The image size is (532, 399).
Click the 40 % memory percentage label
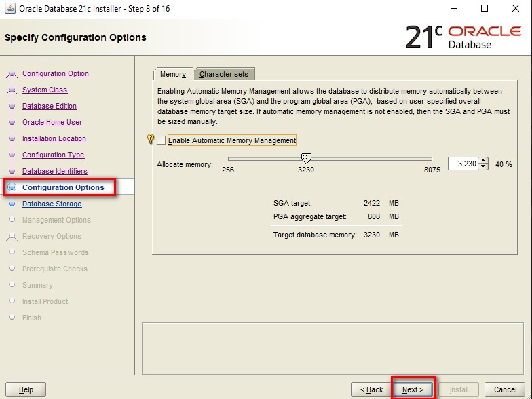pyautogui.click(x=503, y=164)
